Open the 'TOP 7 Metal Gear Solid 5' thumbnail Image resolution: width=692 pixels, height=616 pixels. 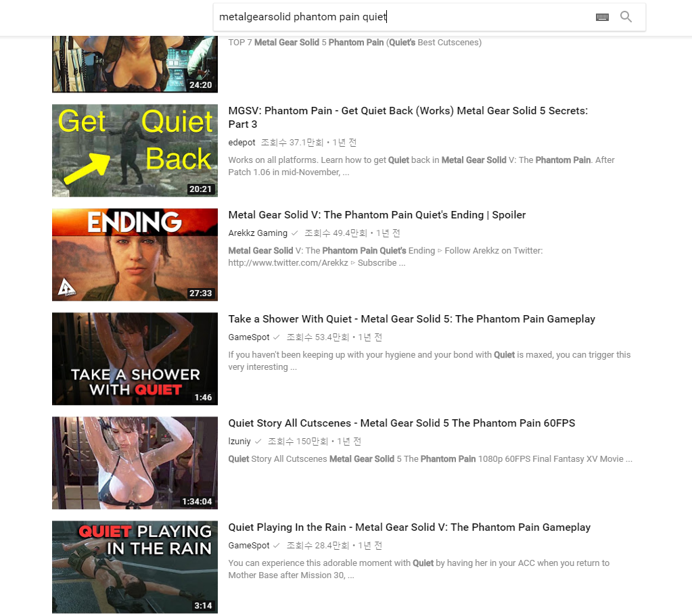click(135, 64)
